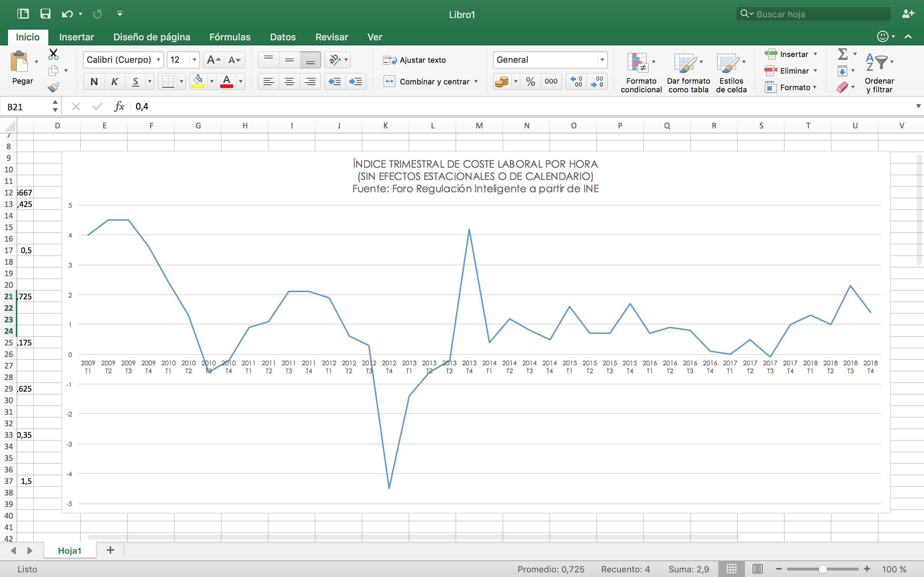The height and width of the screenshot is (577, 924).
Task: Switch to the Insertar ribbon tab
Action: pos(77,37)
